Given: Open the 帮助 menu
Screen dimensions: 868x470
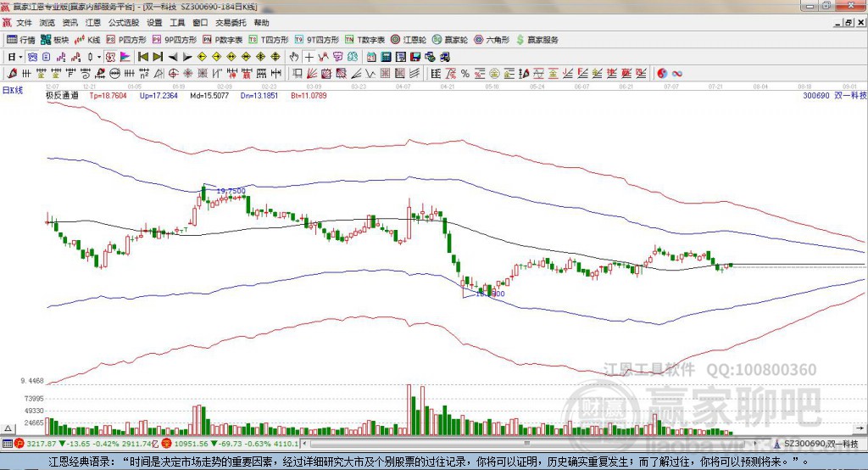Looking at the screenshot, I should point(261,23).
